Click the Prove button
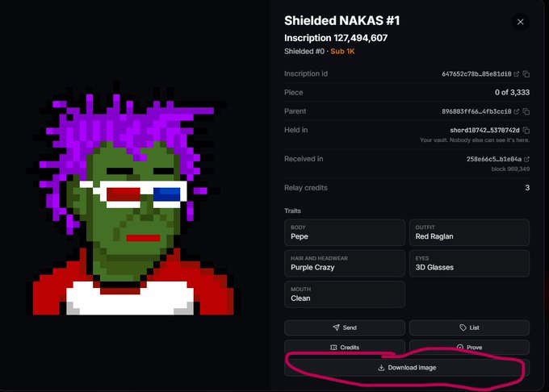The width and height of the screenshot is (549, 392). (x=469, y=348)
